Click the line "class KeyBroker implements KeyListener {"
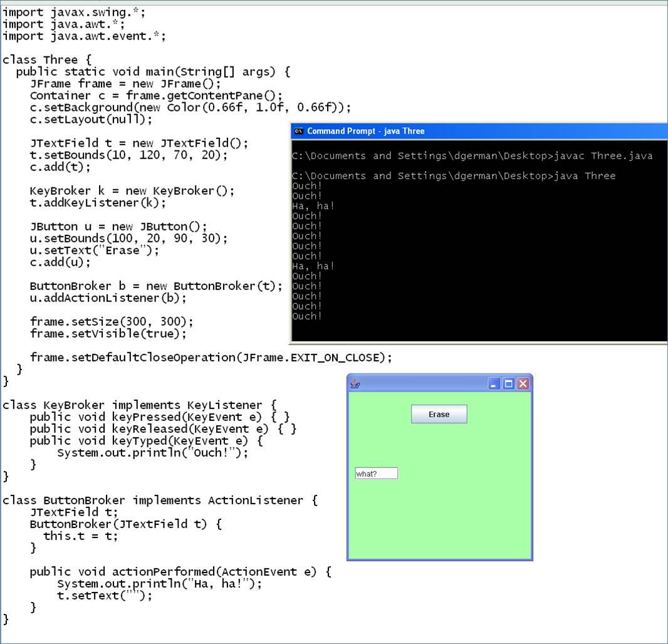 [x=140, y=405]
